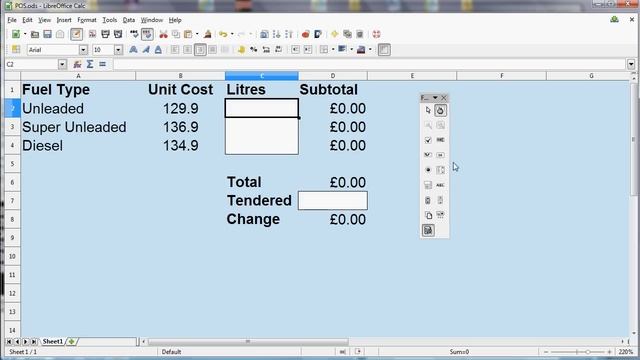This screenshot has width=640, height=360.
Task: Expand the Name Box dropdown
Action: tap(62, 64)
